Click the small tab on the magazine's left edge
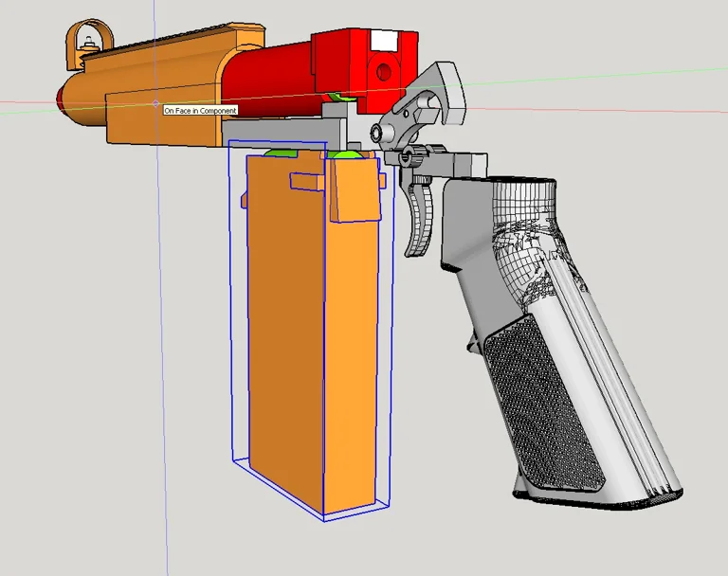The height and width of the screenshot is (576, 728). [246, 200]
